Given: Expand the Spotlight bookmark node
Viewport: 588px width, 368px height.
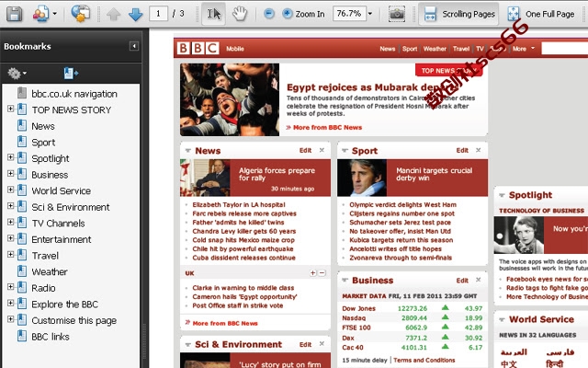Looking at the screenshot, I should (11, 157).
